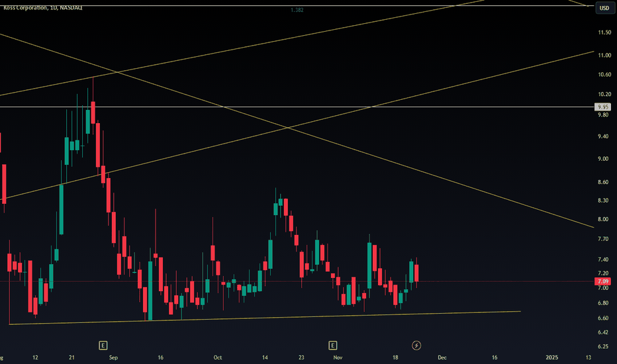The width and height of the screenshot is (617, 364).
Task: Click 8.30 on the price axis
Action: point(603,201)
